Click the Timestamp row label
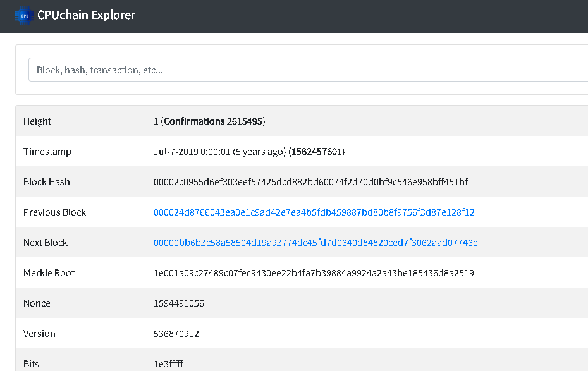This screenshot has width=588, height=371. tap(47, 152)
